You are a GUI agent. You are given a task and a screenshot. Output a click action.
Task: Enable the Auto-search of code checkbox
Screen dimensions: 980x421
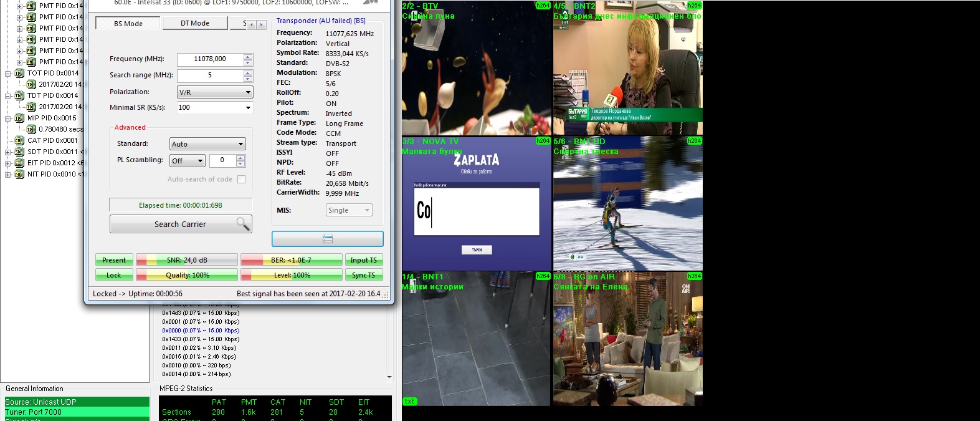point(241,179)
